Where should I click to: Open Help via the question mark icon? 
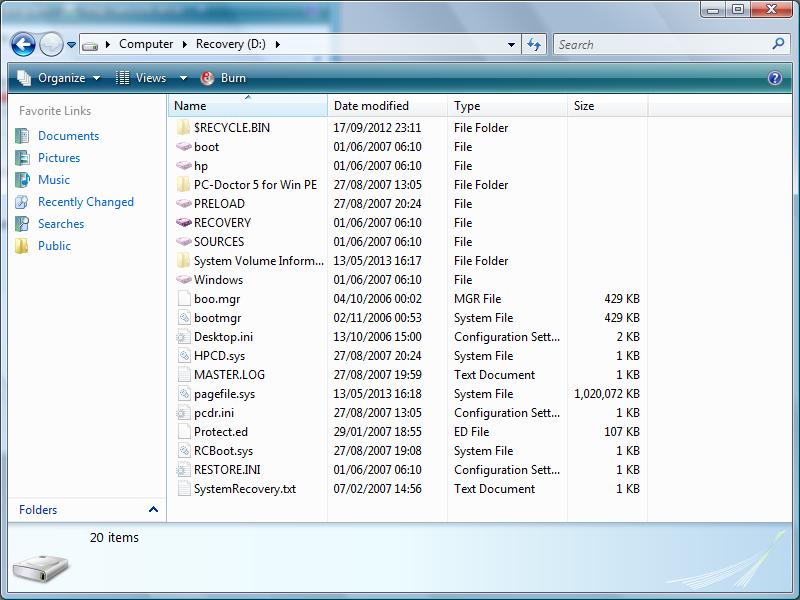(x=774, y=78)
